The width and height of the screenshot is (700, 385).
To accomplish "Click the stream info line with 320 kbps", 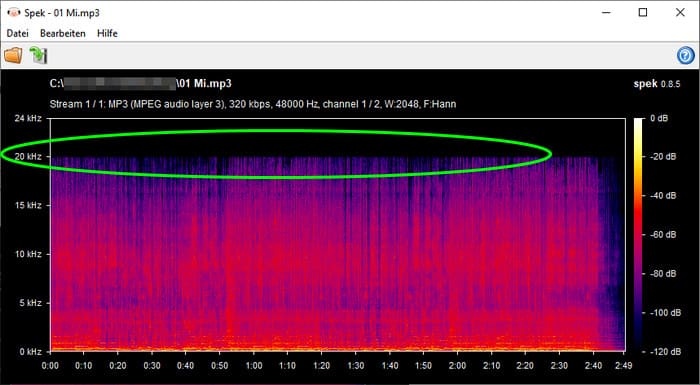I will click(x=253, y=105).
